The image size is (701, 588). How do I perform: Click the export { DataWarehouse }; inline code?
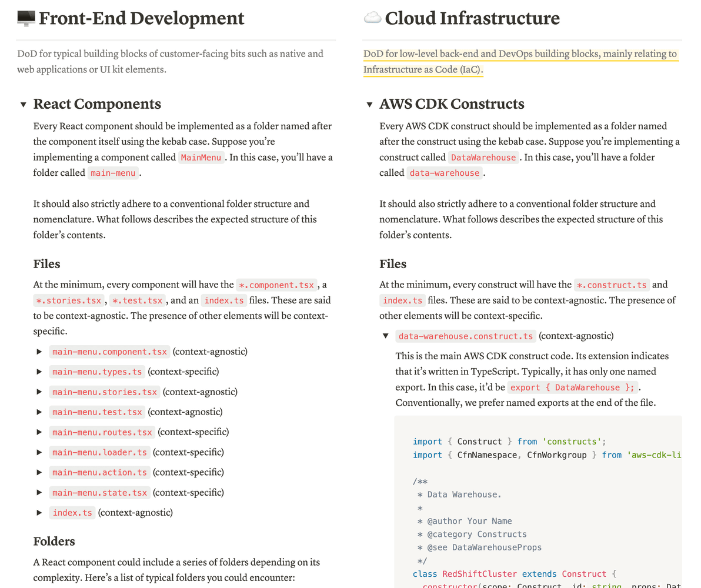coord(572,387)
